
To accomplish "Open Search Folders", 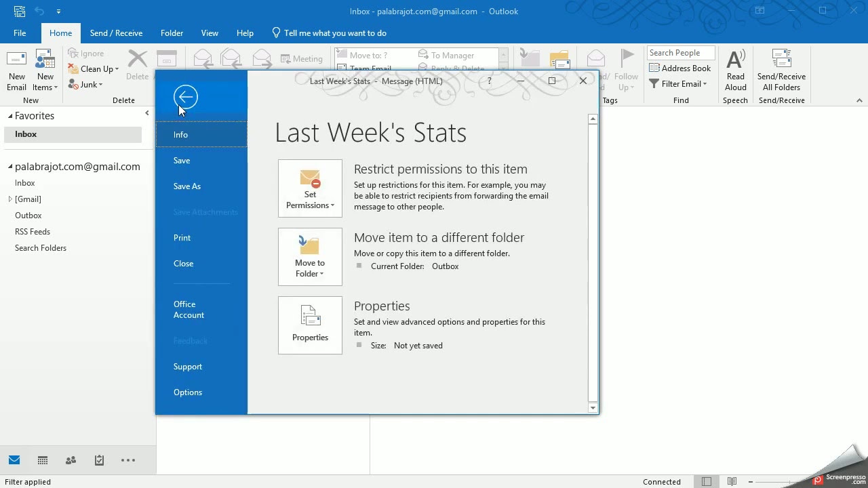I will pos(41,248).
